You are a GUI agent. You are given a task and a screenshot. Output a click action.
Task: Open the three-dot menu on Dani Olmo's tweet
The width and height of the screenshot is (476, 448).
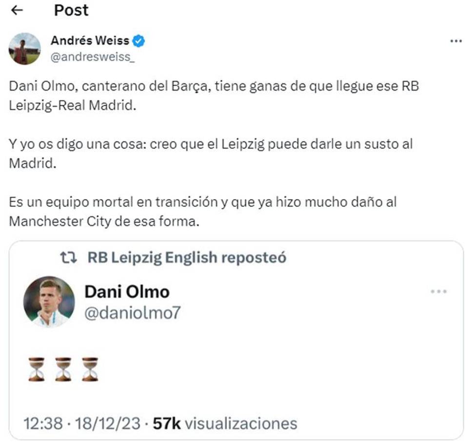pos(439,290)
